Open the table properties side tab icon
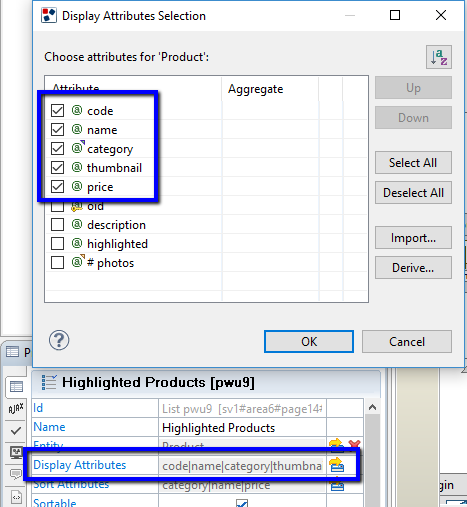Viewport: 467px width, 507px height. click(x=16, y=387)
